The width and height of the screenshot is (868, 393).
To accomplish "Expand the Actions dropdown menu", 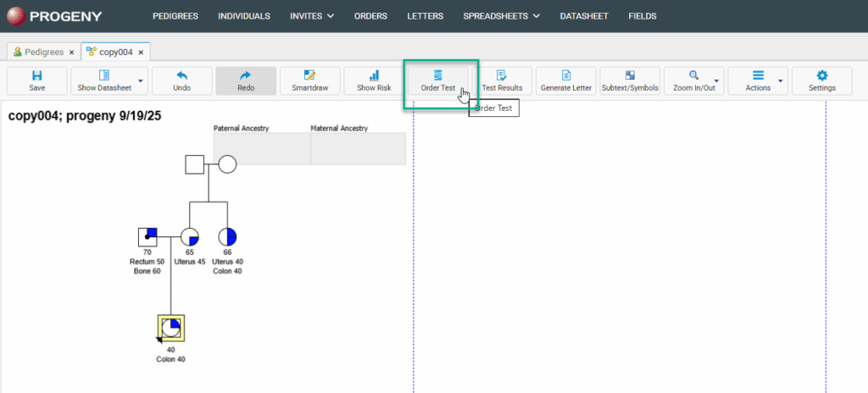I will [780, 81].
